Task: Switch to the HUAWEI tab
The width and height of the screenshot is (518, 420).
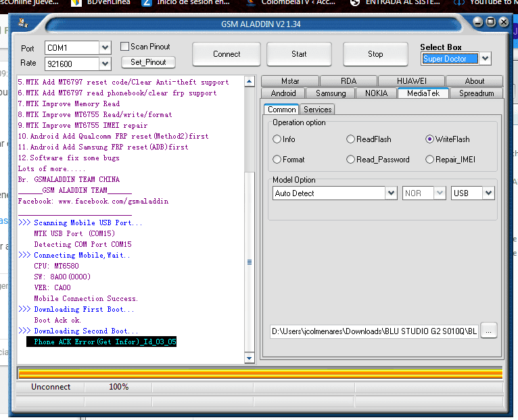Action: point(412,81)
